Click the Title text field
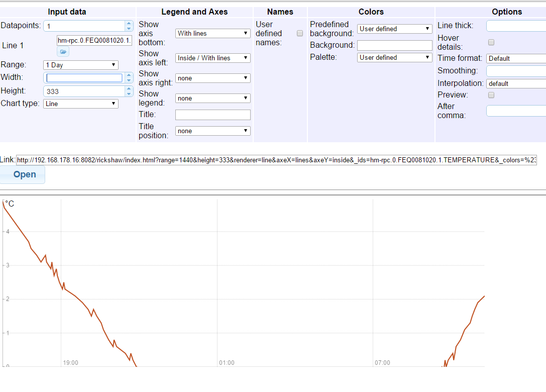 (x=212, y=115)
